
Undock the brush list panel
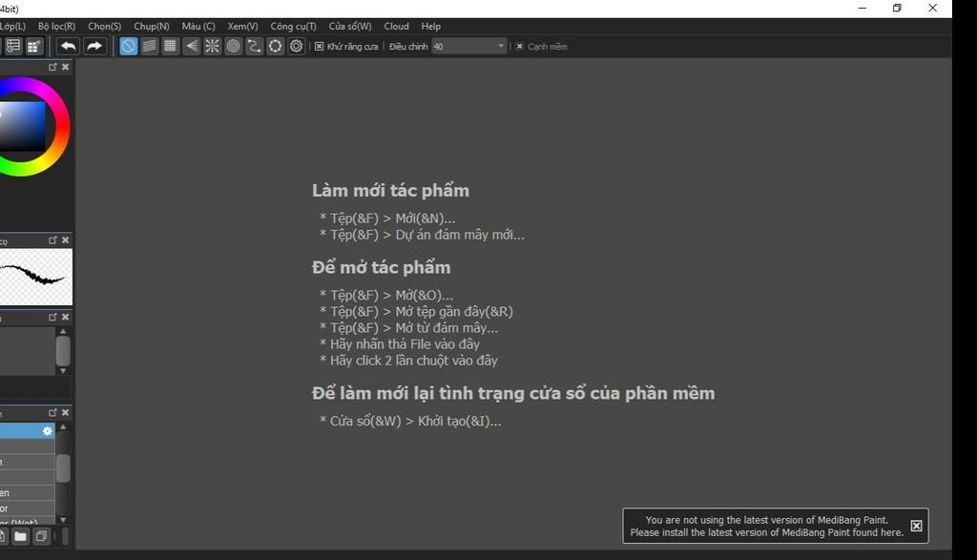pos(53,412)
